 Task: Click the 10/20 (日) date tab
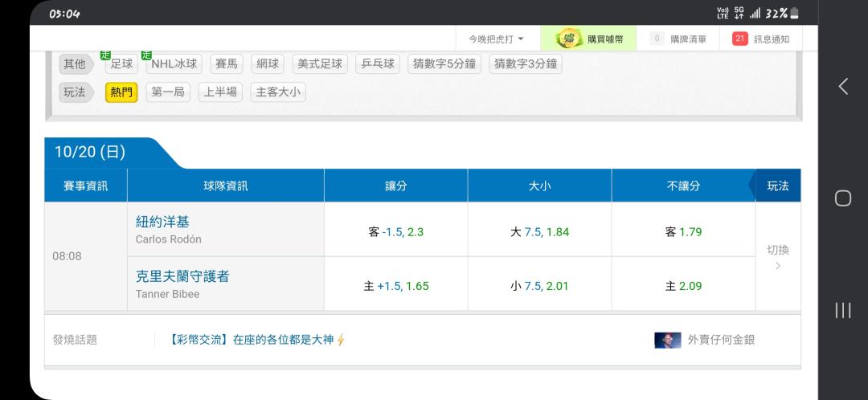[90, 152]
